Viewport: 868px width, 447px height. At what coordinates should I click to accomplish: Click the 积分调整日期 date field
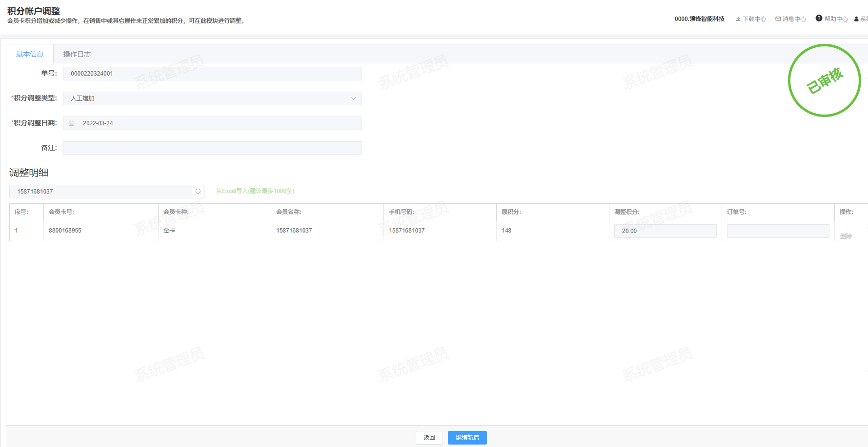pos(212,123)
